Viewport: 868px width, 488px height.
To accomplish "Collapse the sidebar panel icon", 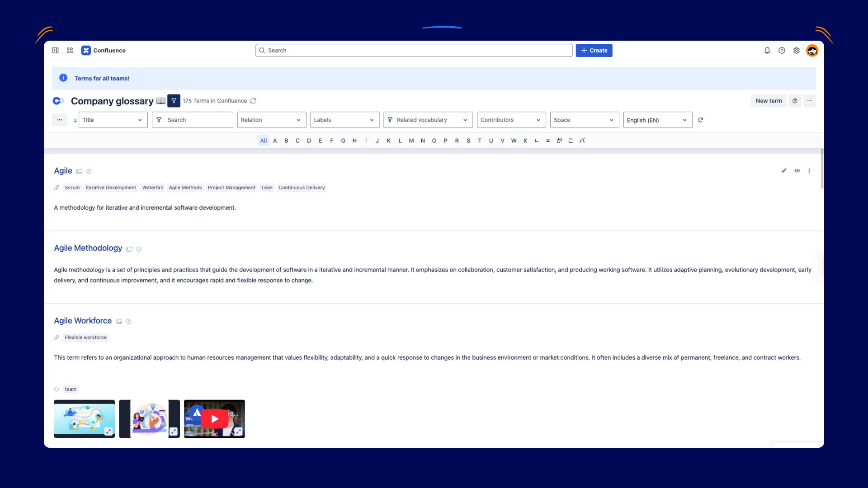I will [55, 51].
